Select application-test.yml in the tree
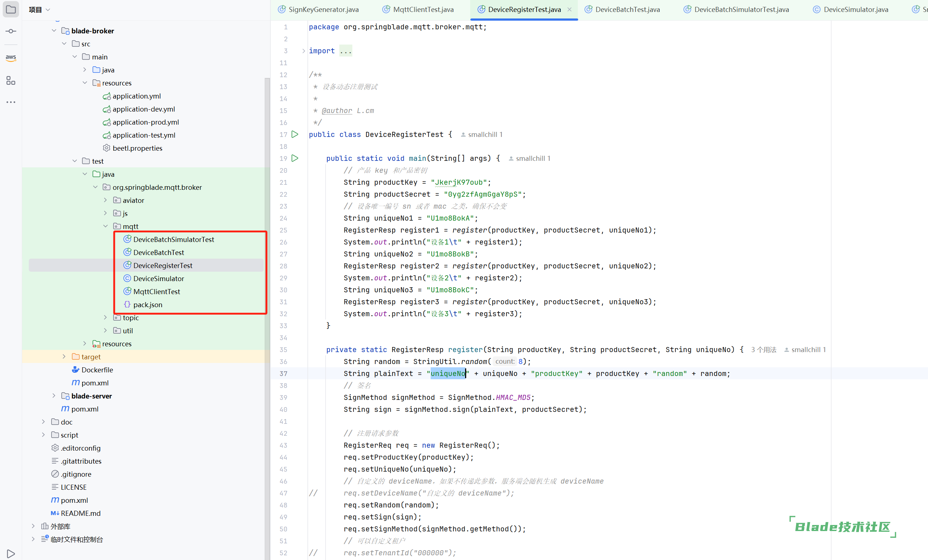The width and height of the screenshot is (928, 560). point(144,135)
